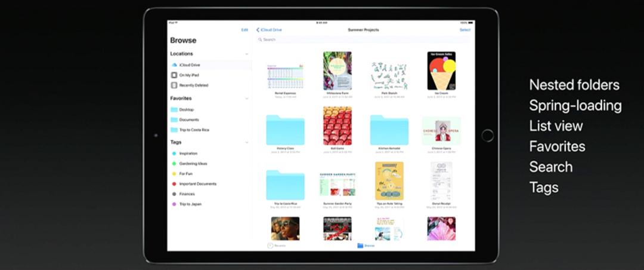Click the Recently Deleted trash icon
The image size is (644, 270).
(174, 85)
